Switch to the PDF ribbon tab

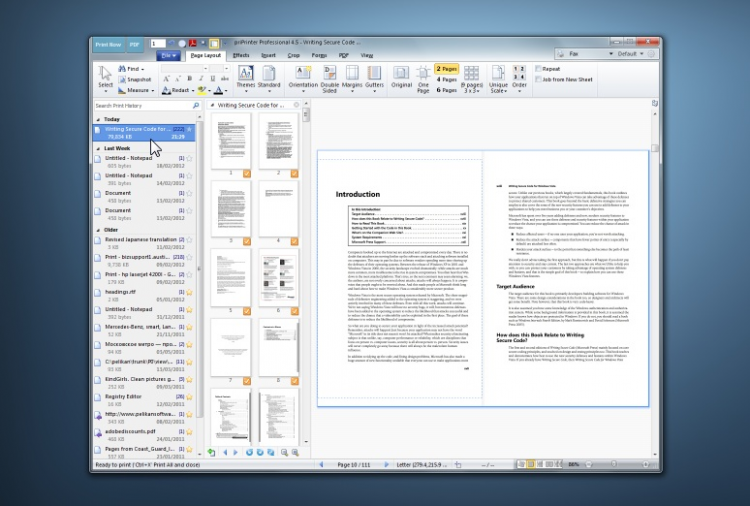point(343,55)
